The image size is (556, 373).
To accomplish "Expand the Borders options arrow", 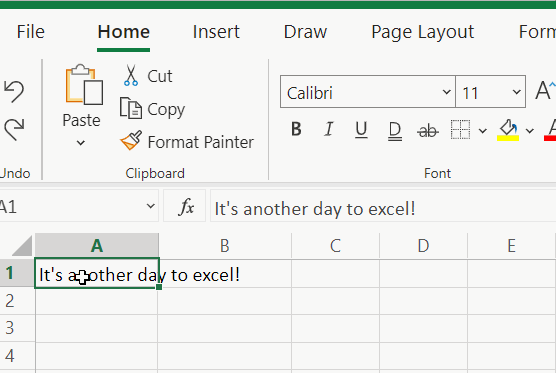I will point(483,131).
